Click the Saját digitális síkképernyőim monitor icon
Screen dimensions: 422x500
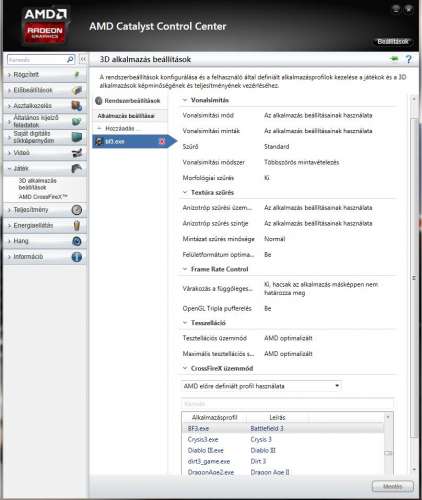click(77, 137)
